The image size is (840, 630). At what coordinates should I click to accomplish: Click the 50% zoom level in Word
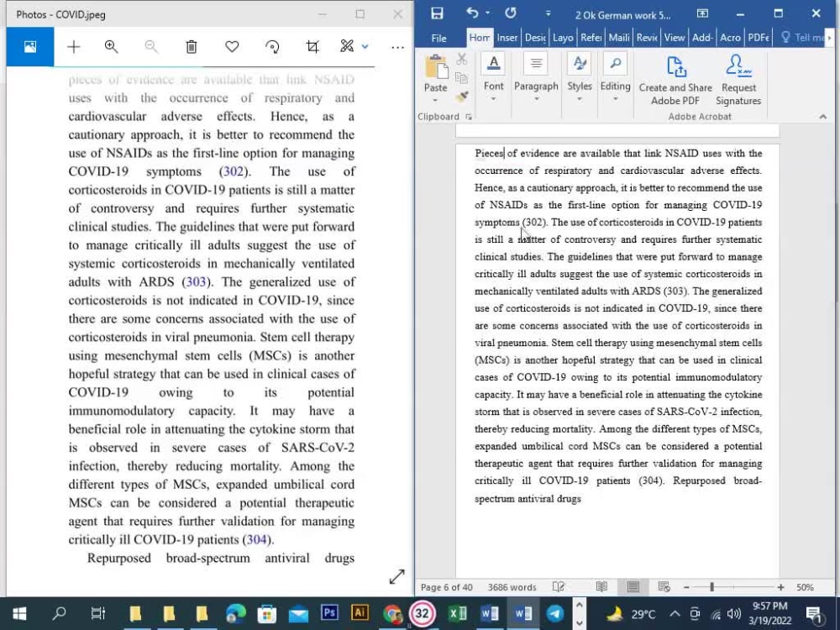(x=805, y=587)
